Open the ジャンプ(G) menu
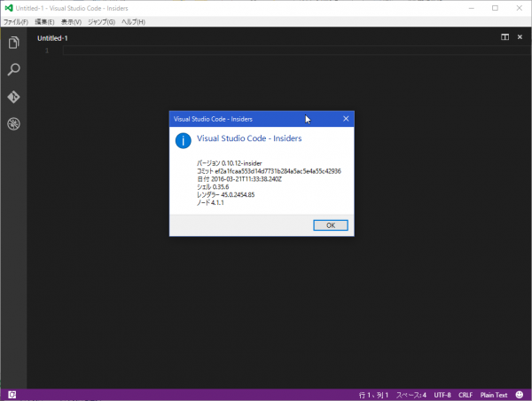Viewport: 532px width, 401px height. pos(101,22)
